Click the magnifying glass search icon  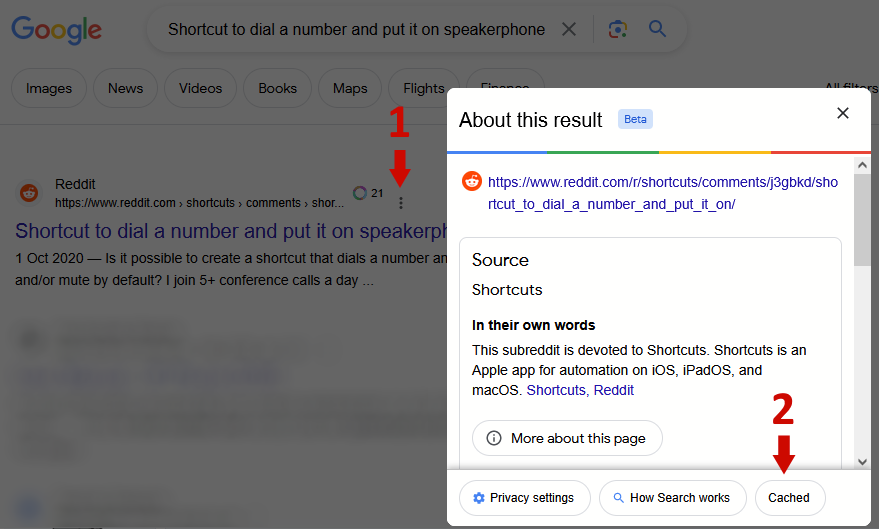point(657,29)
